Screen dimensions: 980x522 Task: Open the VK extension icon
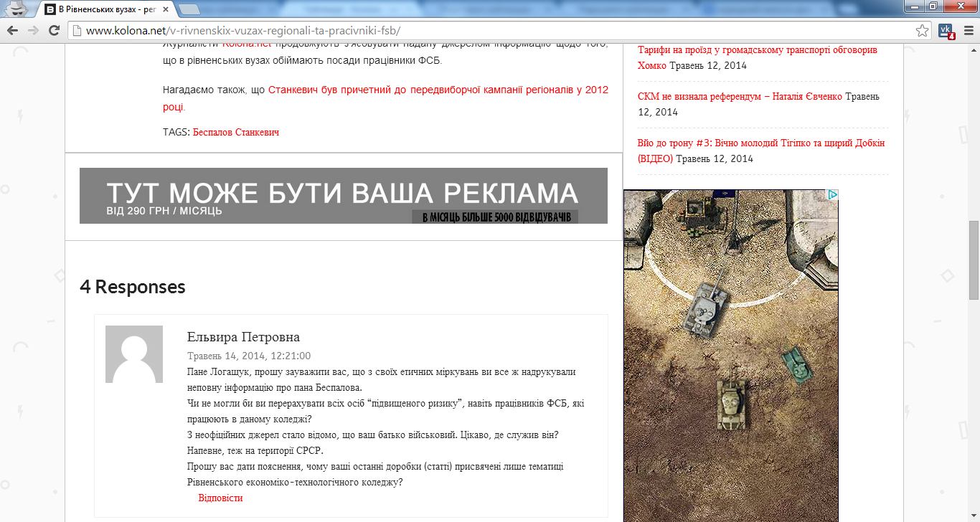(947, 31)
